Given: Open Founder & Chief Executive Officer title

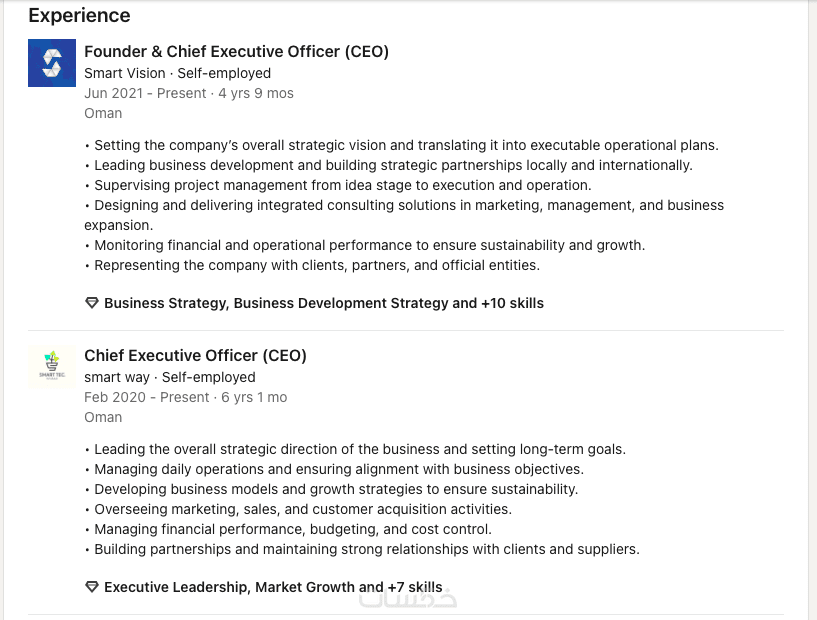Looking at the screenshot, I should 236,52.
